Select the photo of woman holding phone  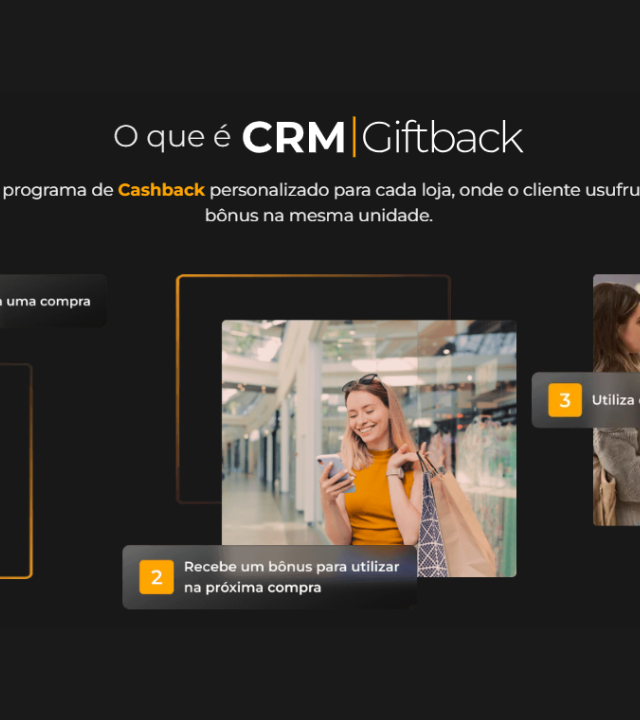369,448
